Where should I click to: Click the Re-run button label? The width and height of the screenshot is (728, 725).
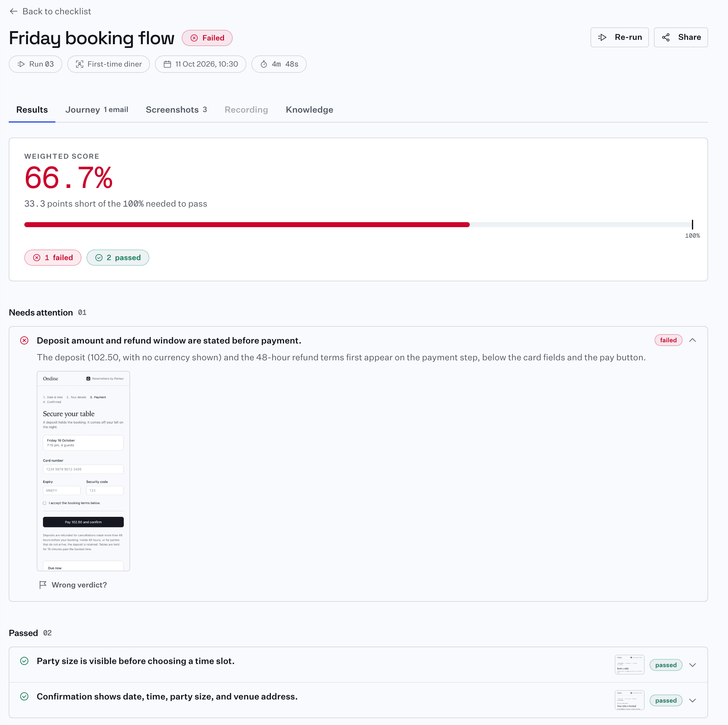click(x=628, y=37)
